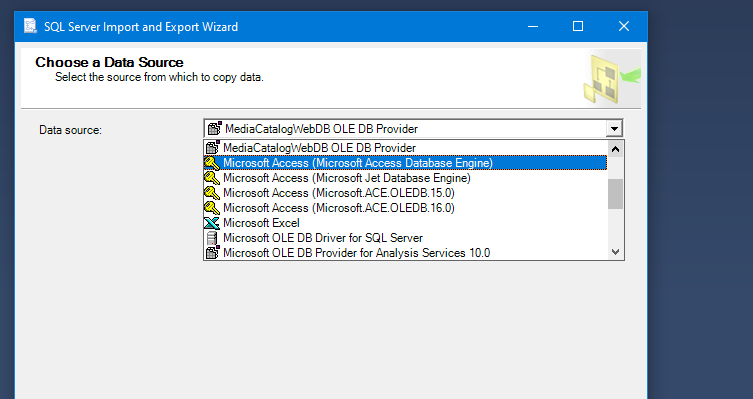The width and height of the screenshot is (753, 399).
Task: Click the list scrollbar down arrow
Action: (x=615, y=252)
